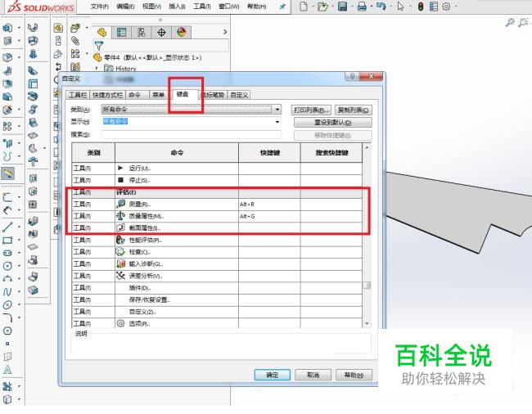This screenshot has height=414, width=532.
Task: Open the 插入(I) menu
Action: [177, 7]
